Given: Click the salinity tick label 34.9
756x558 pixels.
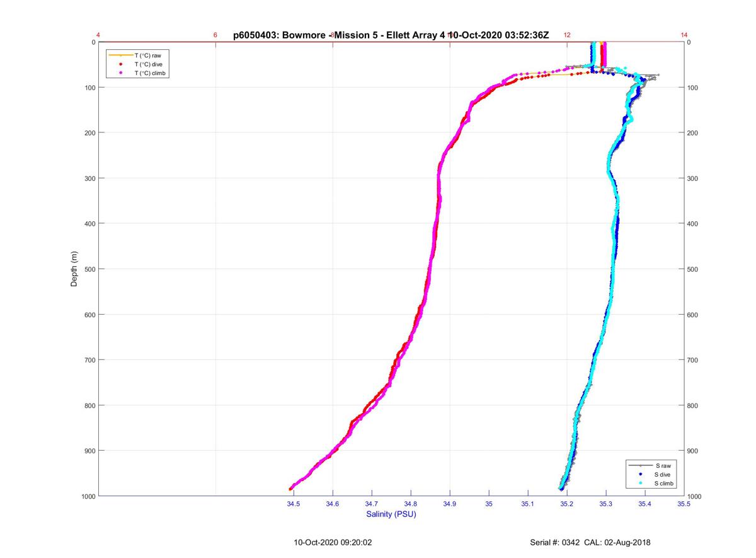Looking at the screenshot, I should pos(450,504).
